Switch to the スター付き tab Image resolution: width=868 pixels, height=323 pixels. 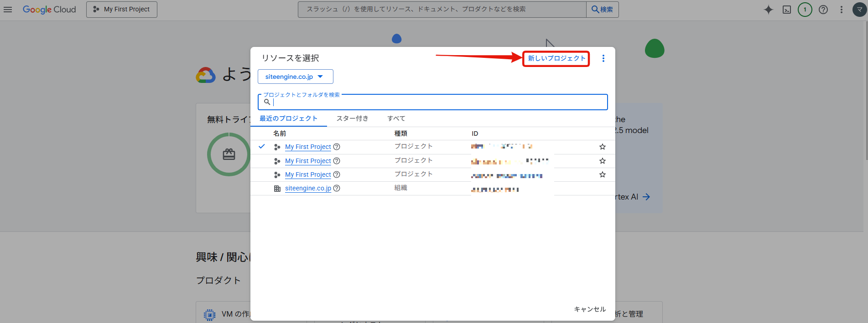tap(353, 118)
